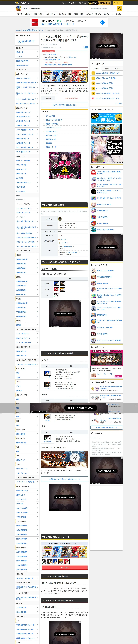
Task: Select the レジェンド nav tab
Action: [89, 14]
